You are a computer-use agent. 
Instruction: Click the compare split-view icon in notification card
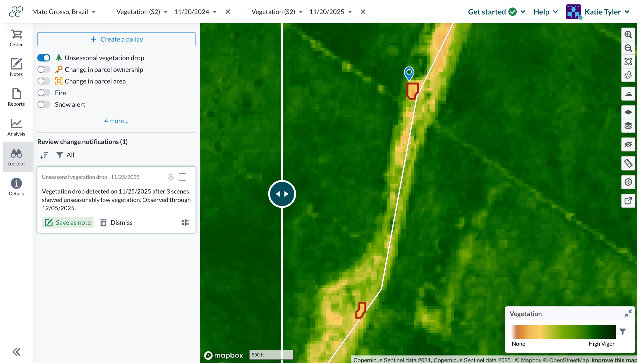click(x=185, y=222)
